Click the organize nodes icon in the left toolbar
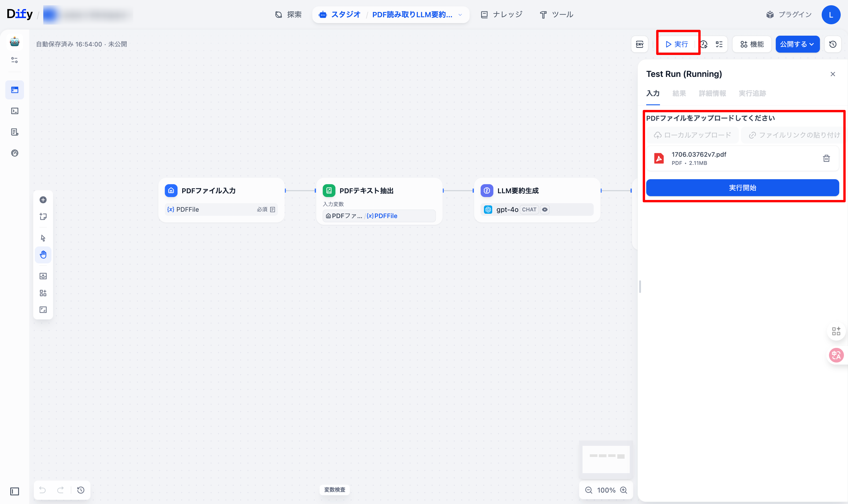Screen dimensions: 848x504 point(43,293)
